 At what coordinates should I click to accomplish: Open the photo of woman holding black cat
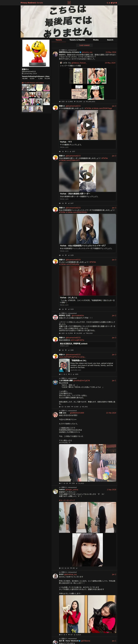[102, 614]
